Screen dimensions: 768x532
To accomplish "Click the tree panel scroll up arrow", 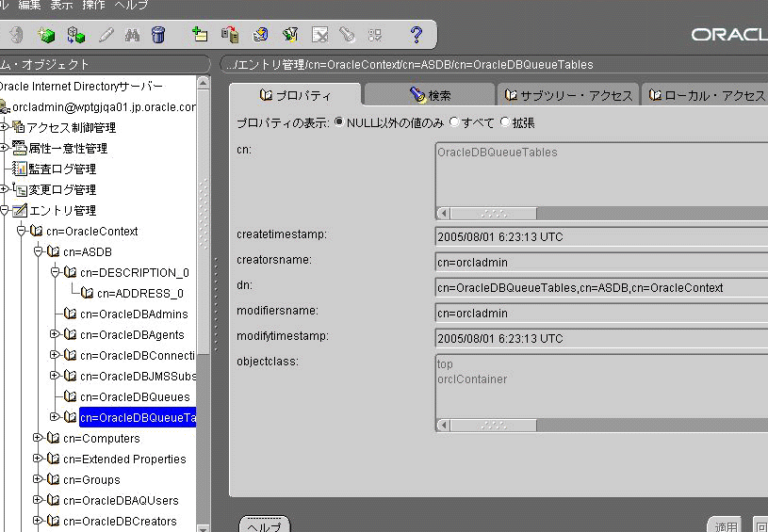I will pyautogui.click(x=204, y=83).
